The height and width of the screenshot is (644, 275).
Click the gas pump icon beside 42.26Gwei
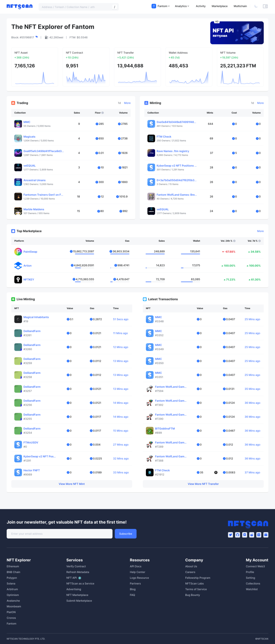[x=46, y=37]
